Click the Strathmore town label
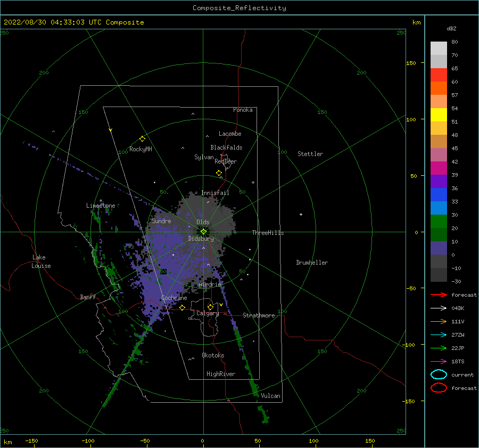The image size is (479, 448). tap(259, 315)
